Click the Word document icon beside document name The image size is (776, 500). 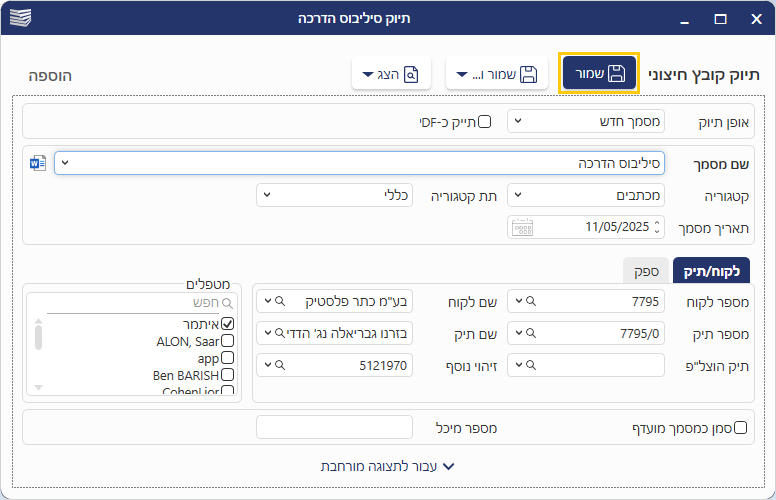[38, 163]
